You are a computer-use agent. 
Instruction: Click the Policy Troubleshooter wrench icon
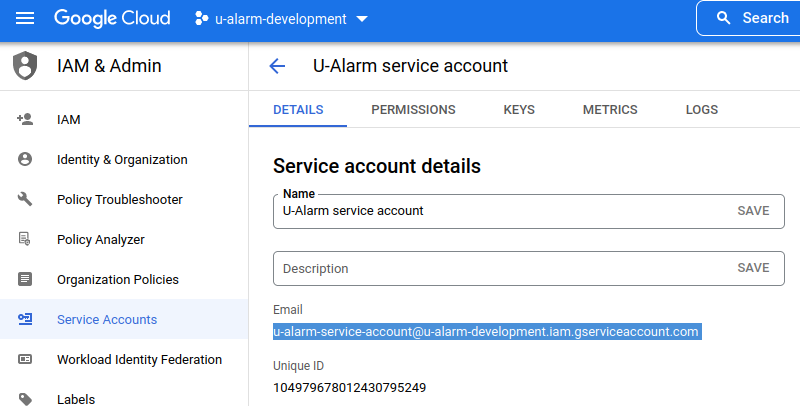[x=25, y=200]
